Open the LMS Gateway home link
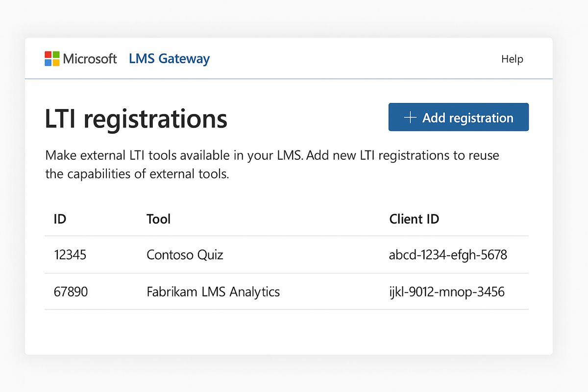Viewport: 588px width, 392px height. coord(169,59)
